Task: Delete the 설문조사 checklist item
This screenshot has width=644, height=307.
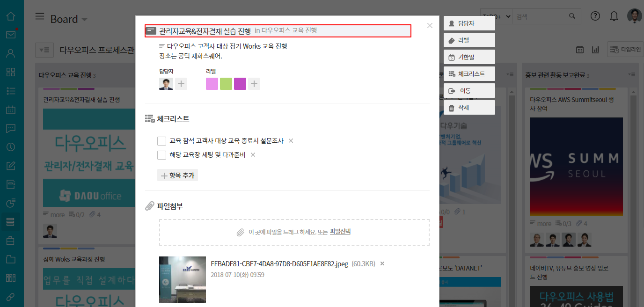Action: click(x=291, y=141)
